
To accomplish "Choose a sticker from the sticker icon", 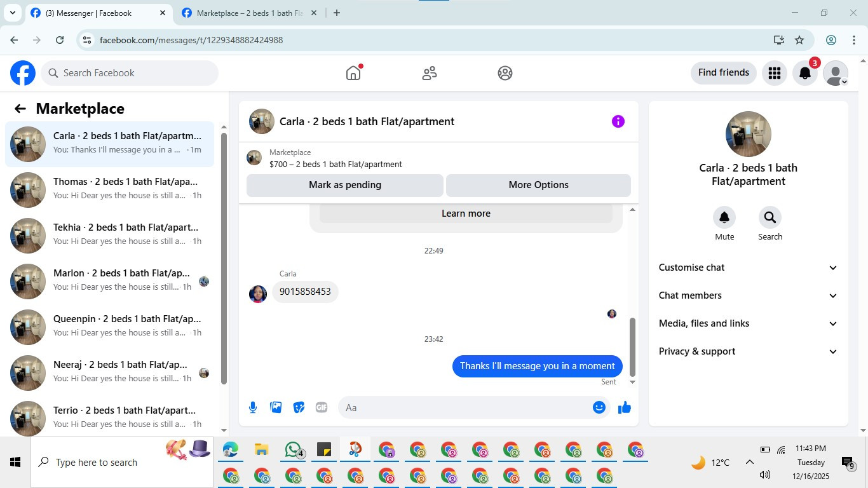I will coord(299,407).
